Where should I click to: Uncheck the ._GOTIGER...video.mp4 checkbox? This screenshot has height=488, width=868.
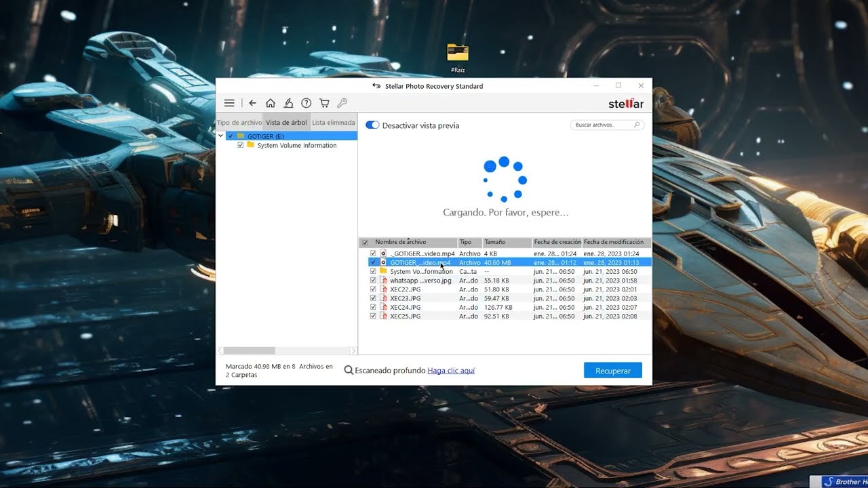[x=373, y=253]
